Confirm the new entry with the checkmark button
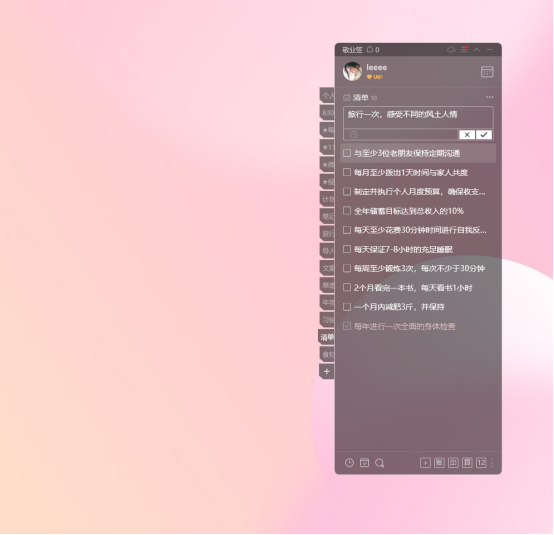554x535 pixels. (x=484, y=135)
